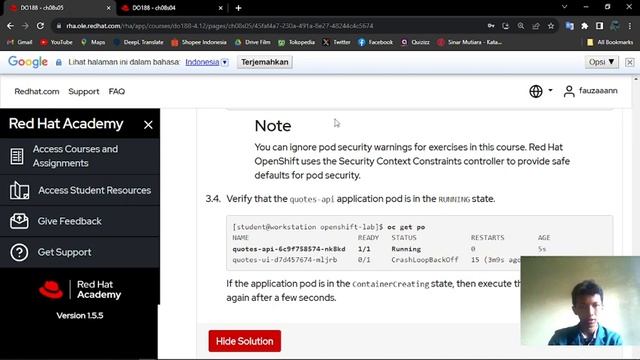Open the Chrome three-dot menu
Viewport: 640px width, 360px height.
(x=630, y=26)
